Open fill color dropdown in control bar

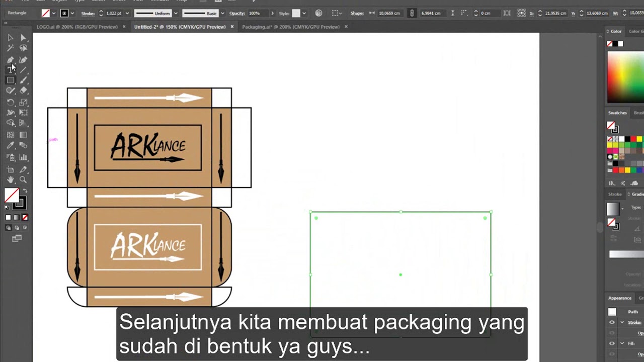54,13
